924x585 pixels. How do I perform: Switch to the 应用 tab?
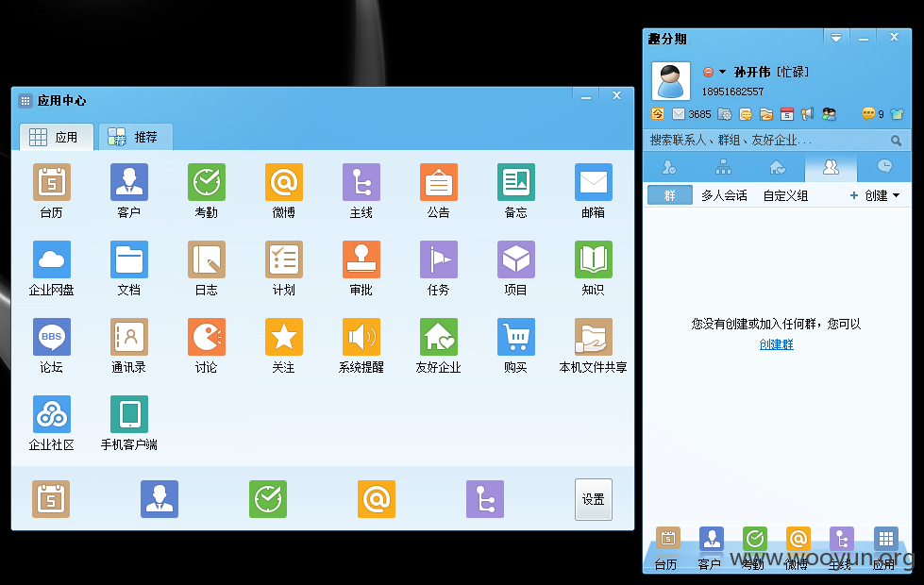click(57, 137)
